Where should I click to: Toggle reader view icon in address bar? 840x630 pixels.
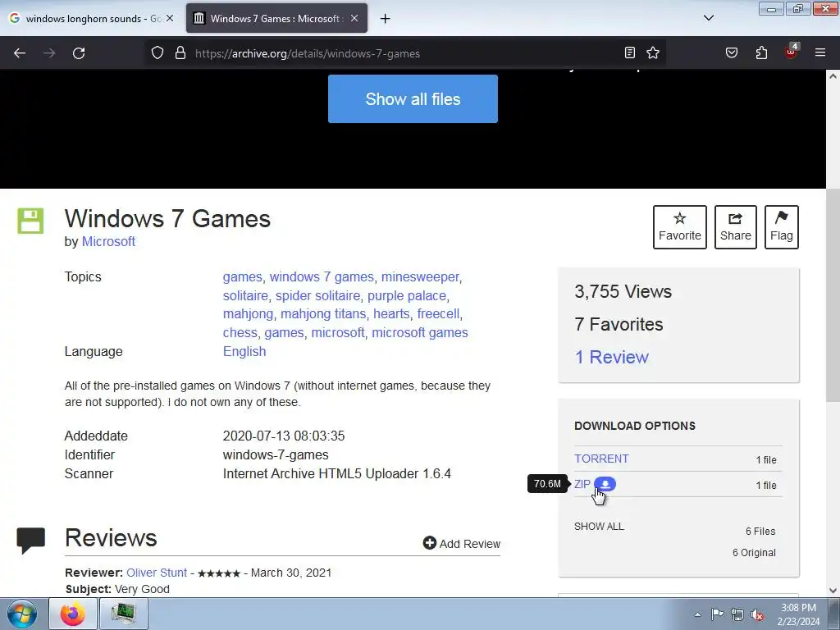click(630, 52)
